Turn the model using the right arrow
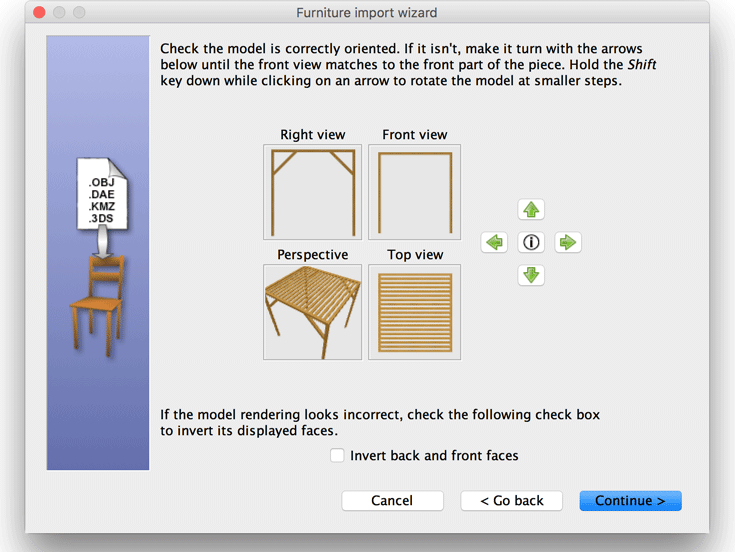The width and height of the screenshot is (735, 552). [x=568, y=242]
